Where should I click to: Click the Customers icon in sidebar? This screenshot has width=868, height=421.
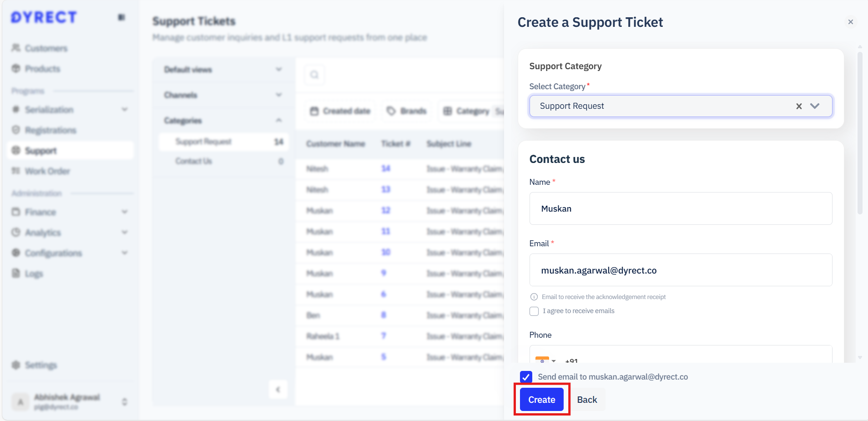pos(16,48)
